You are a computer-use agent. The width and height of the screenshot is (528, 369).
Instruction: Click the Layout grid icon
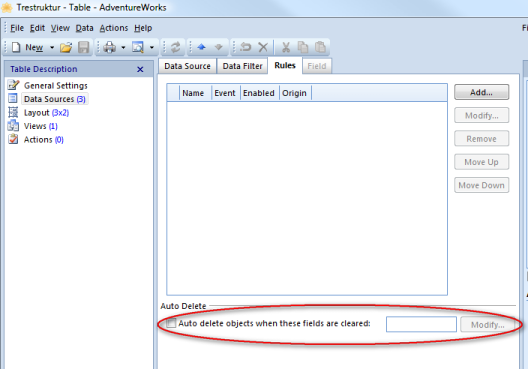pos(13,112)
